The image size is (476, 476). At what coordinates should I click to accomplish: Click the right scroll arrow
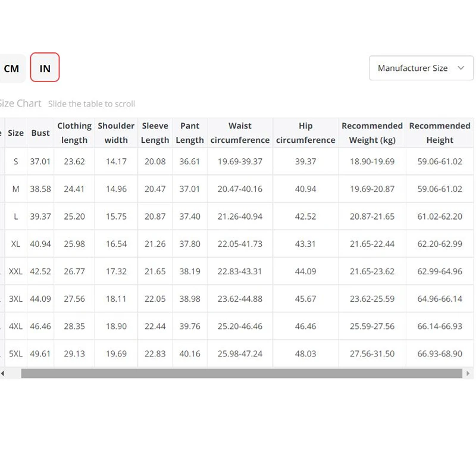(x=468, y=374)
